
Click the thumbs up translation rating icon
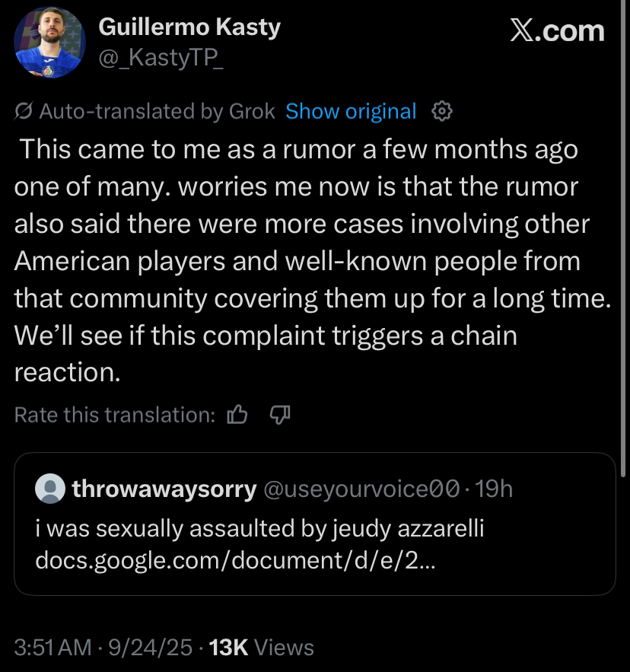click(238, 415)
